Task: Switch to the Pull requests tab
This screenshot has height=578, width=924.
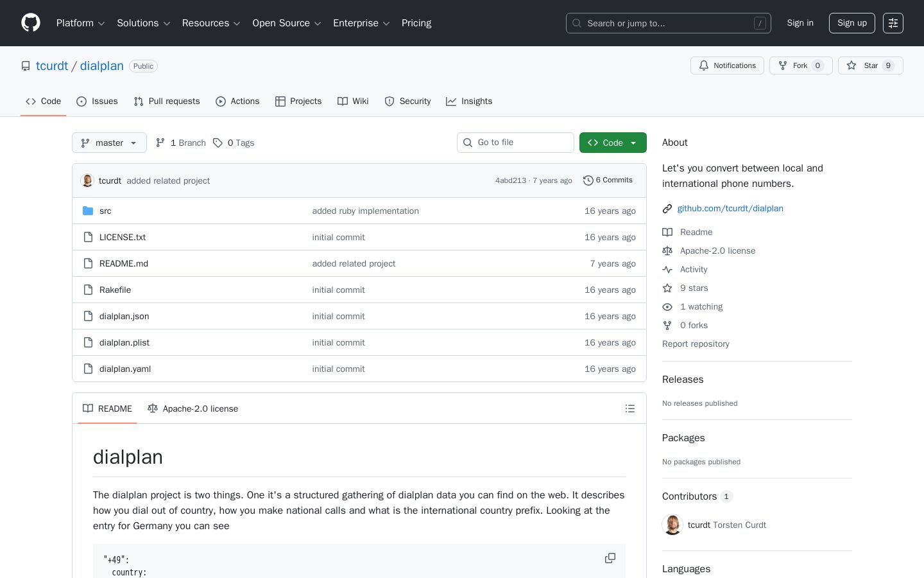Action: 167,101
